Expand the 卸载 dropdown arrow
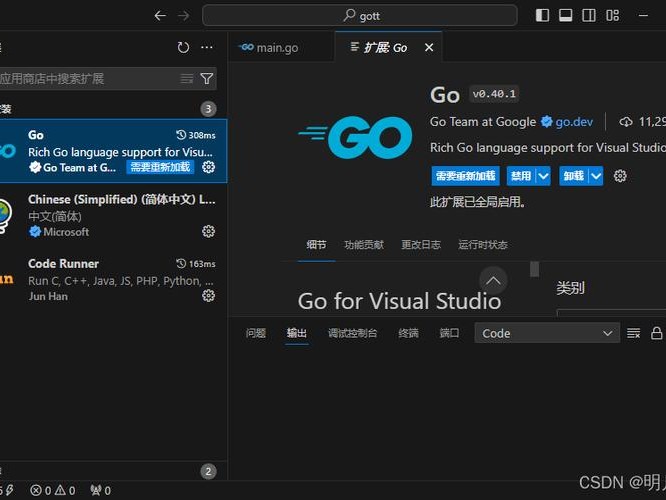Viewport: 666px width, 500px height. [596, 176]
